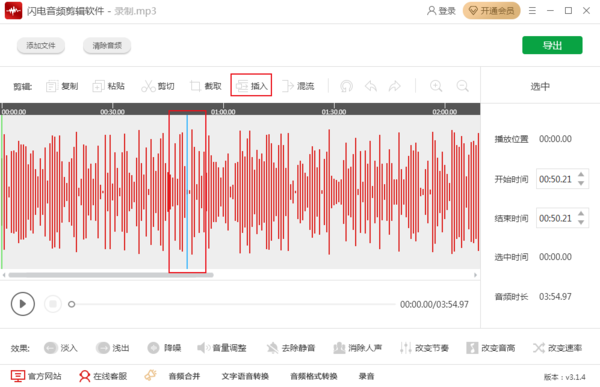Select the Copy (复制) edit tool
The image size is (600, 387).
click(62, 86)
